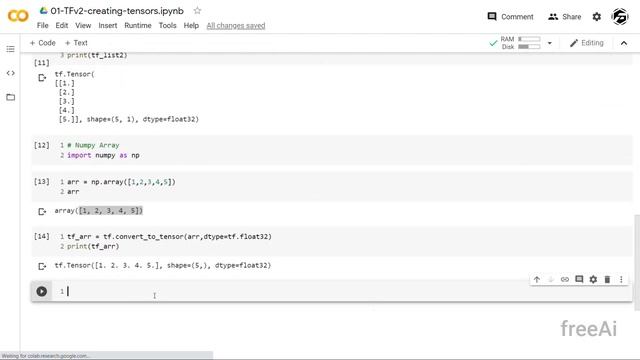The width and height of the screenshot is (640, 360).
Task: Toggle output icon of cell 14
Action: coord(42,266)
